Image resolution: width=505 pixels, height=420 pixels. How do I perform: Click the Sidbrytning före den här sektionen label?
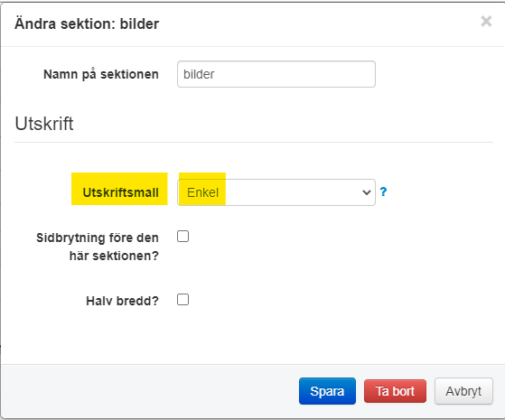(98, 247)
